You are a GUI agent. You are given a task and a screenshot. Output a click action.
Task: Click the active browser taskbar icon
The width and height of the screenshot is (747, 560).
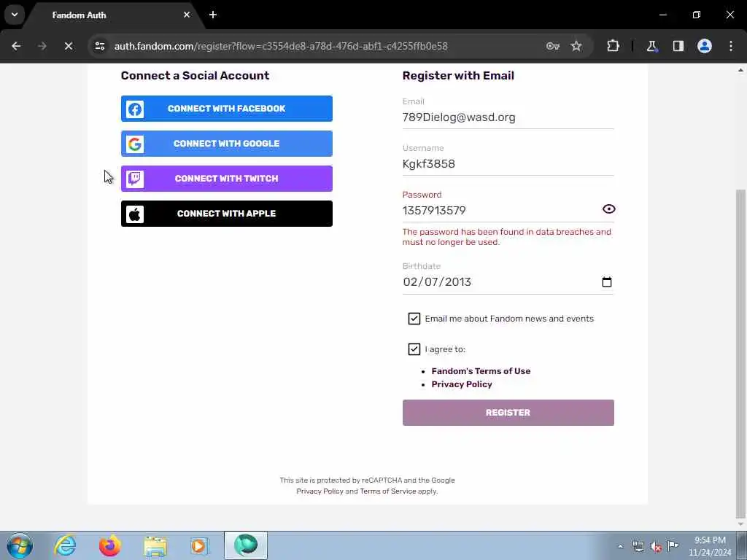(x=246, y=545)
